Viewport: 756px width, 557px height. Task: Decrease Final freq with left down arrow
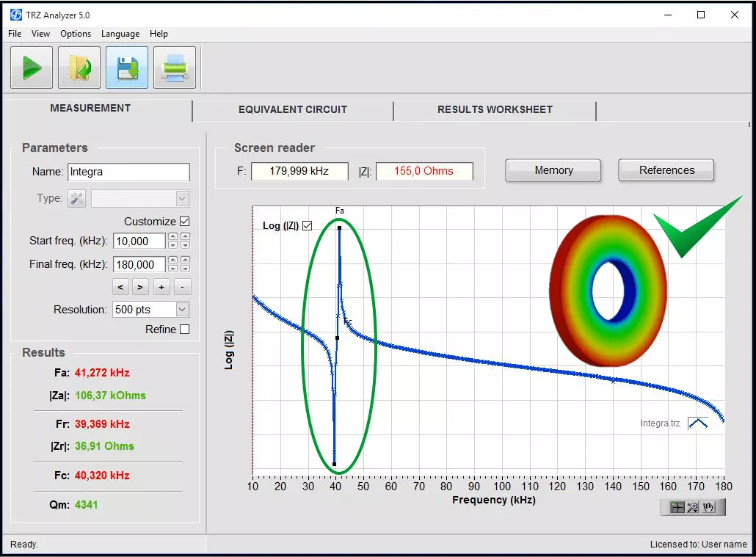pyautogui.click(x=172, y=269)
